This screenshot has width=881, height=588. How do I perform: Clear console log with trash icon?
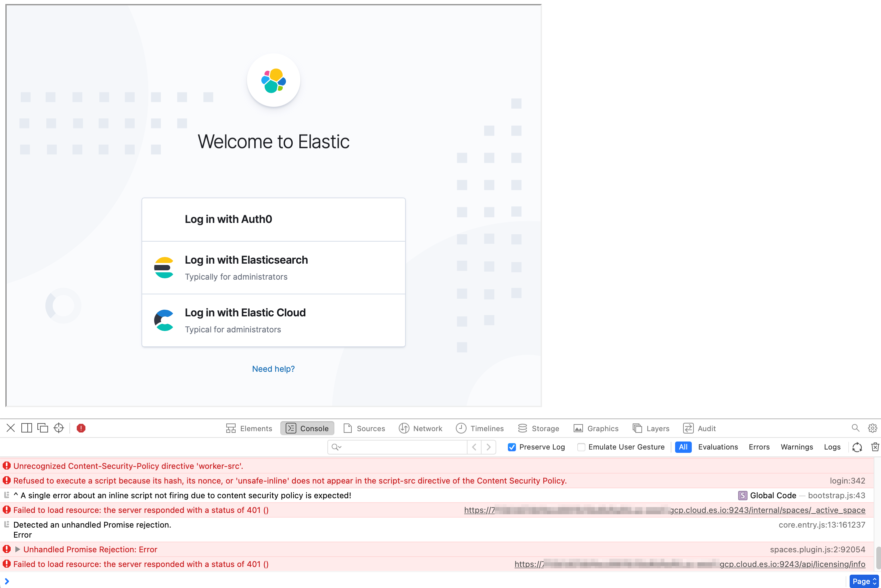pyautogui.click(x=875, y=447)
